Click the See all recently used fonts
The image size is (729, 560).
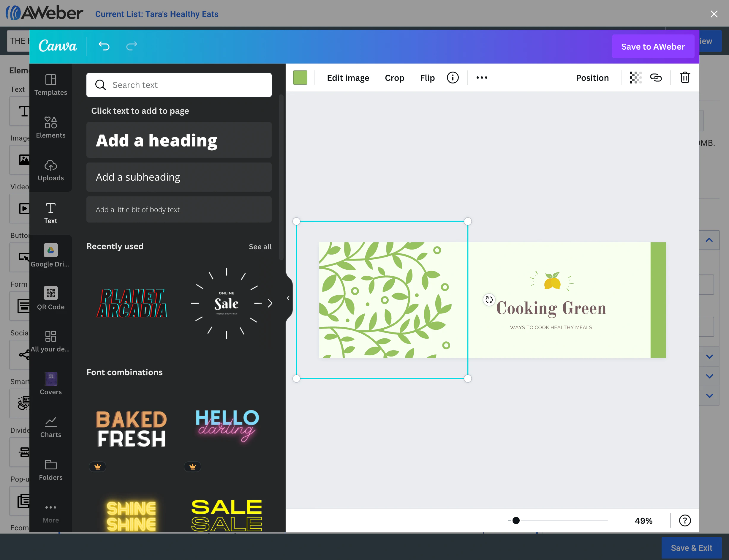coord(260,247)
